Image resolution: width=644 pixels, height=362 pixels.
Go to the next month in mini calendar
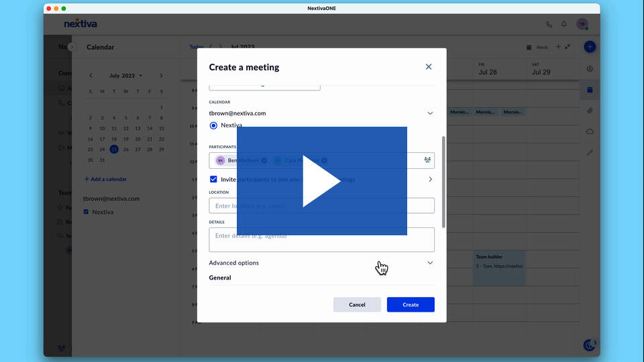pyautogui.click(x=161, y=76)
